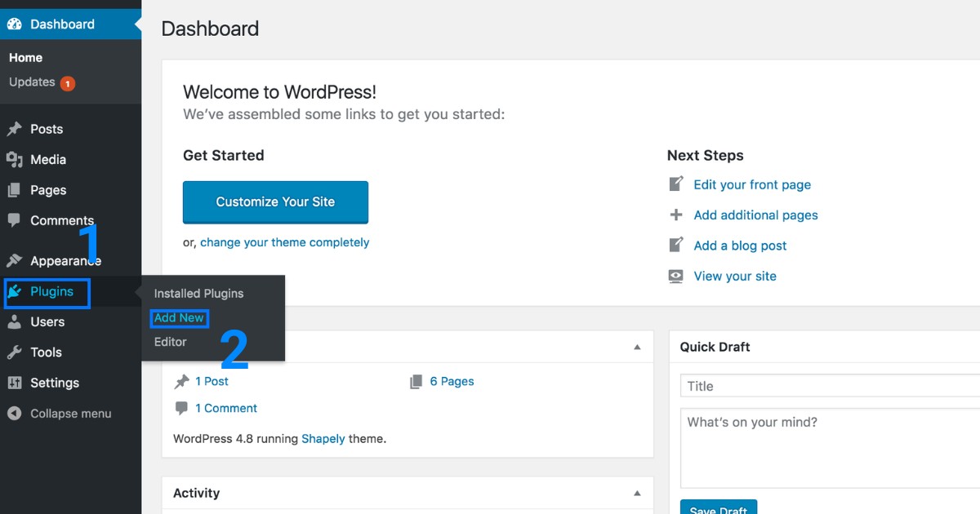Click the Appearance paintbrush icon

14,261
